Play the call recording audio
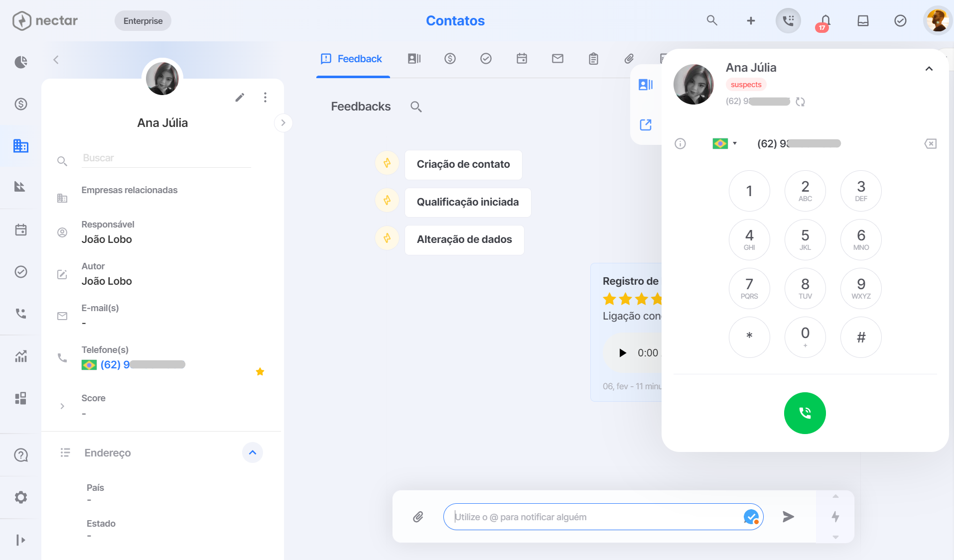The image size is (954, 560). click(622, 353)
